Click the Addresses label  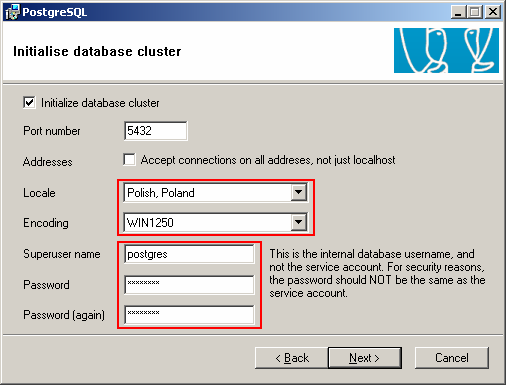pyautogui.click(x=48, y=162)
